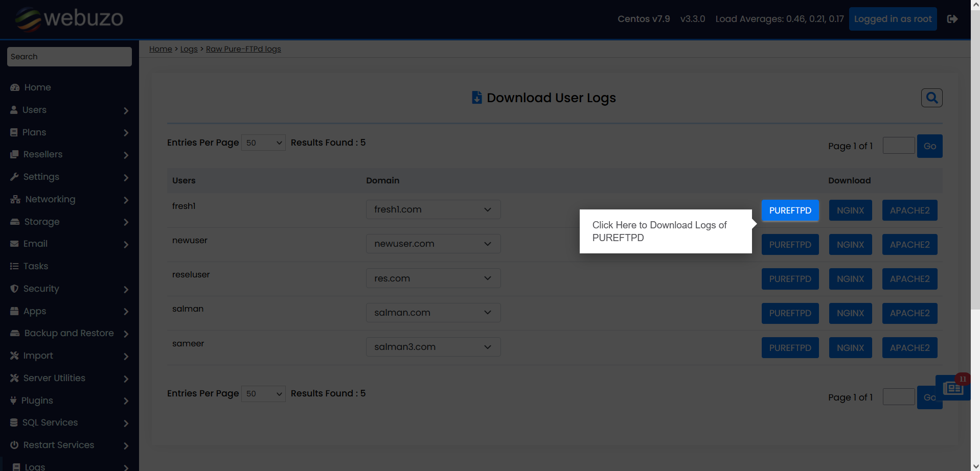Follow the Logs breadcrumb link

coord(189,49)
